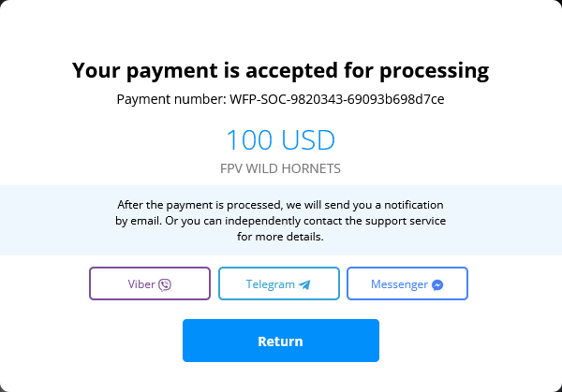This screenshot has width=562, height=392.
Task: Click the Telegram paper plane icon
Action: (304, 284)
